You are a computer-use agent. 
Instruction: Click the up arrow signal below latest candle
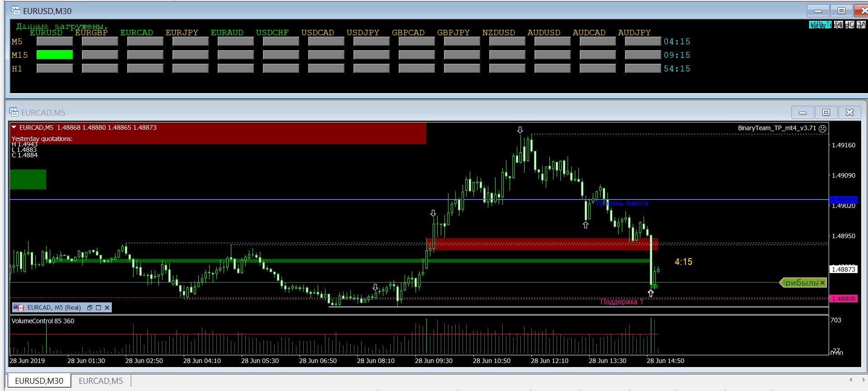[x=650, y=293]
